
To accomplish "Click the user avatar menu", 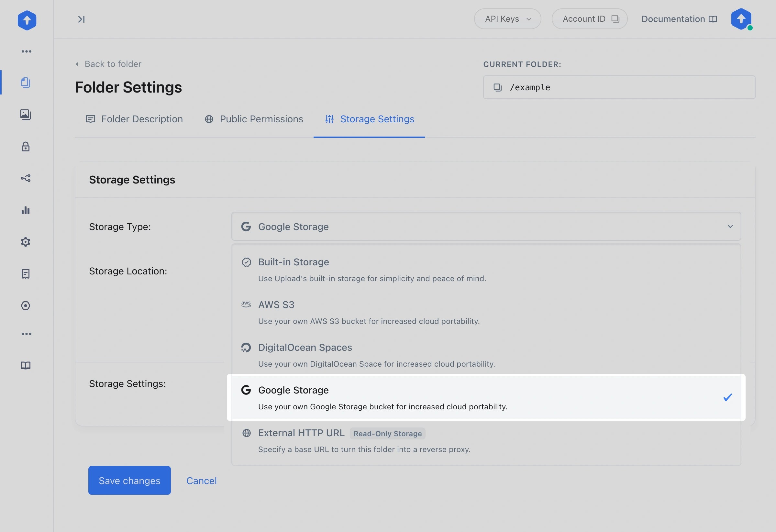I will pyautogui.click(x=741, y=19).
